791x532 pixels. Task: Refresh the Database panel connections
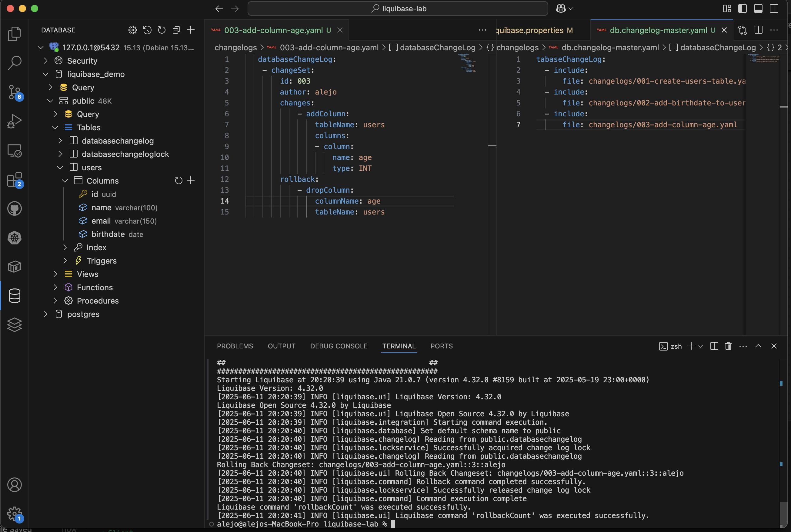(x=162, y=30)
